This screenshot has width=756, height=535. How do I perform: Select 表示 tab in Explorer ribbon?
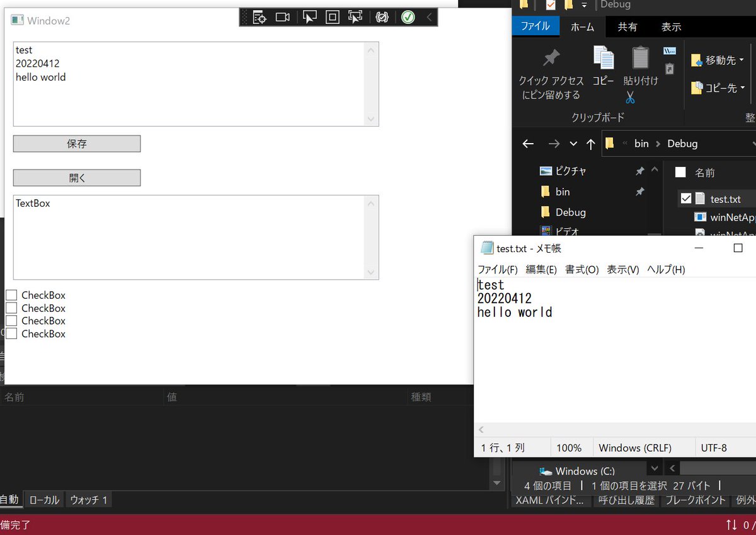pos(671,27)
